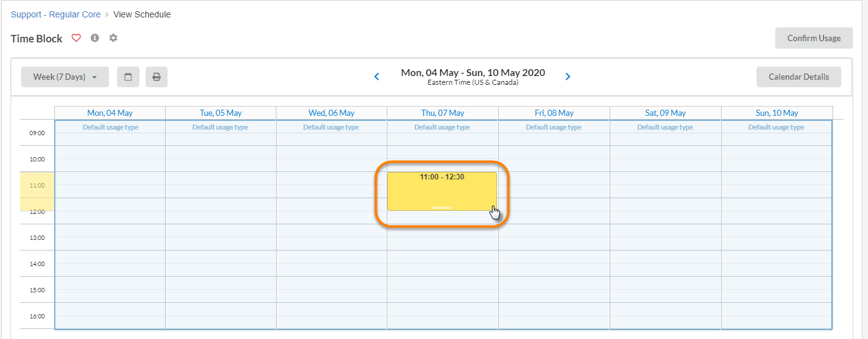This screenshot has height=339, width=868.
Task: Open Calendar Details
Action: tap(798, 77)
